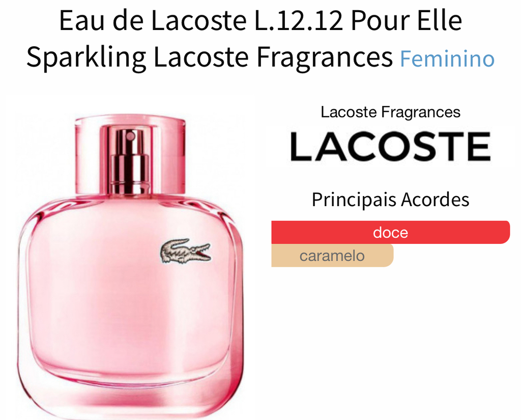Click the thick glass base of the bottle
This screenshot has width=521, height=420.
tap(130, 396)
